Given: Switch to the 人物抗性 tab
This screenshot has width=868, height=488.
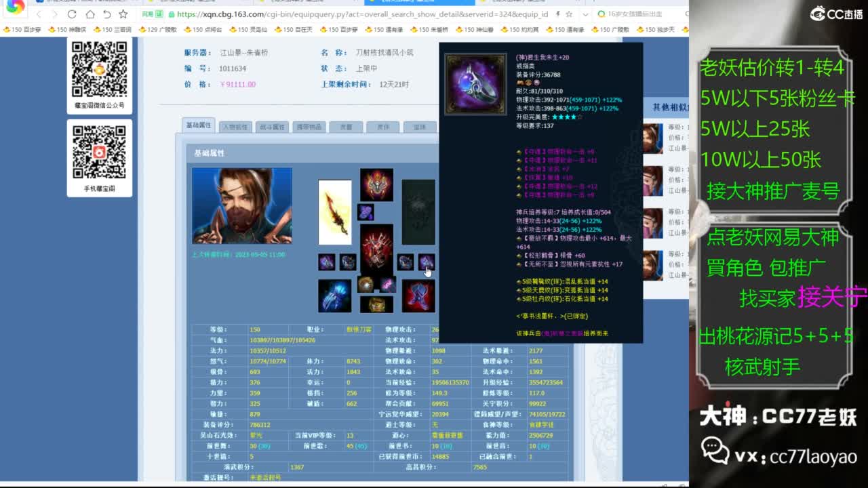Looking at the screenshot, I should coord(235,127).
